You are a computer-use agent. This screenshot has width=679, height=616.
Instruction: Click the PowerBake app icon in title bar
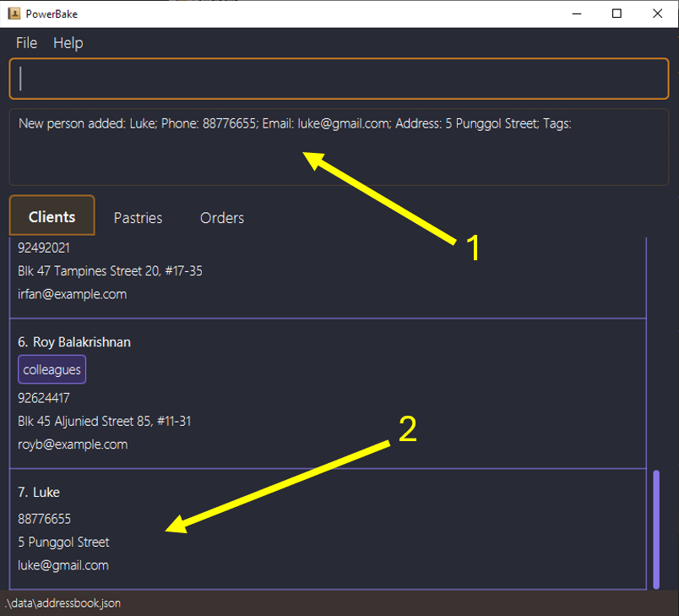[14, 14]
